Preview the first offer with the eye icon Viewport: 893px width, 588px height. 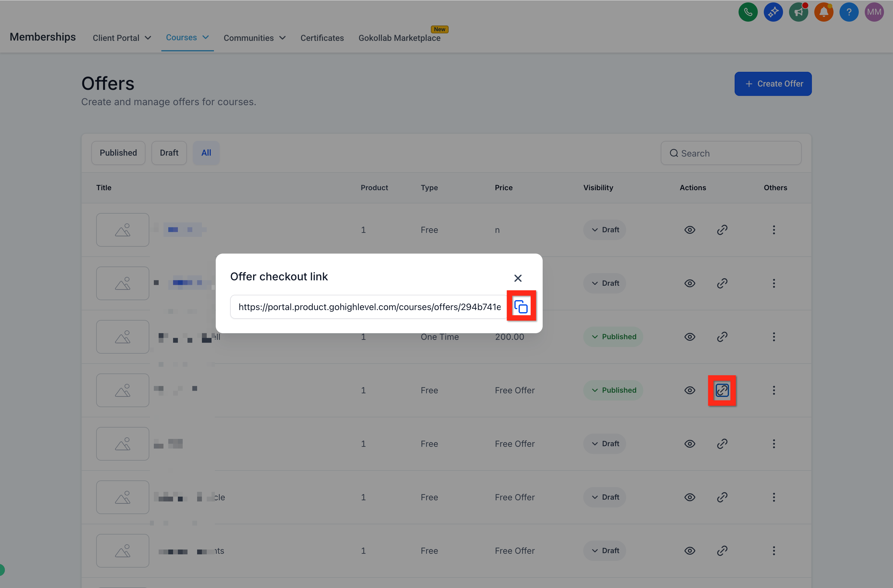(x=690, y=230)
